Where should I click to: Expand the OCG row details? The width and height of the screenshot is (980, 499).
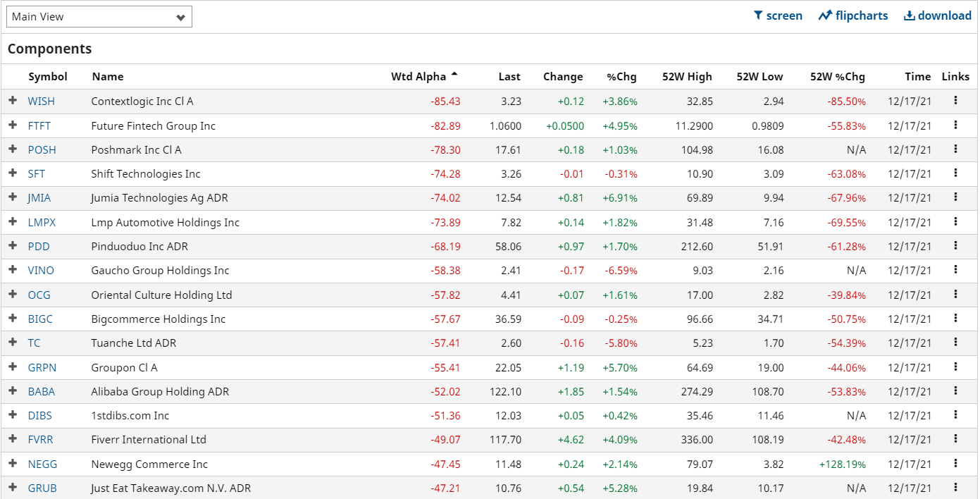pos(12,295)
